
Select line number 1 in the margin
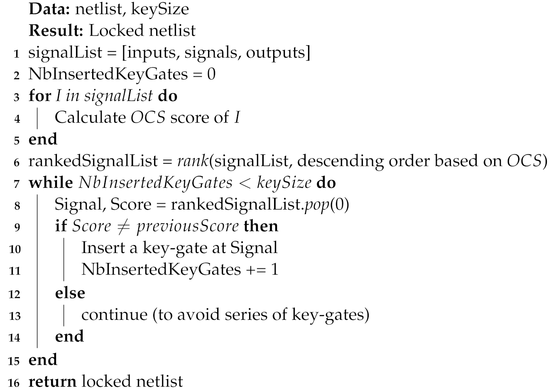click(x=16, y=54)
